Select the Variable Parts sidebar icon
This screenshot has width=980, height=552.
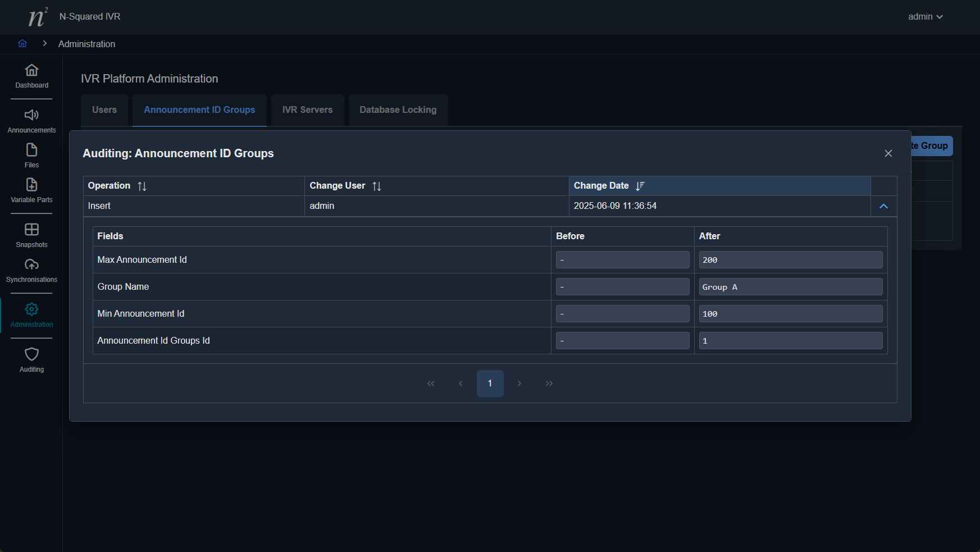click(31, 185)
